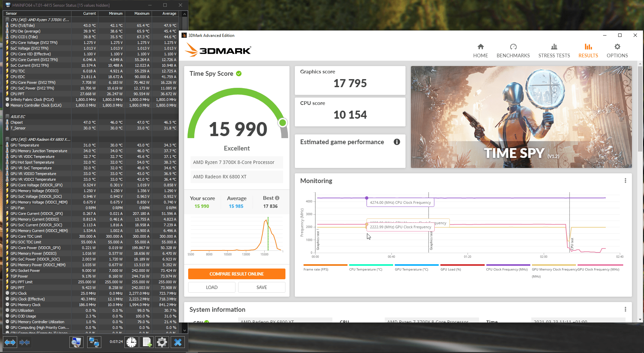644x353 pixels.
Task: Open 3DMark OPTIONS
Action: point(617,51)
